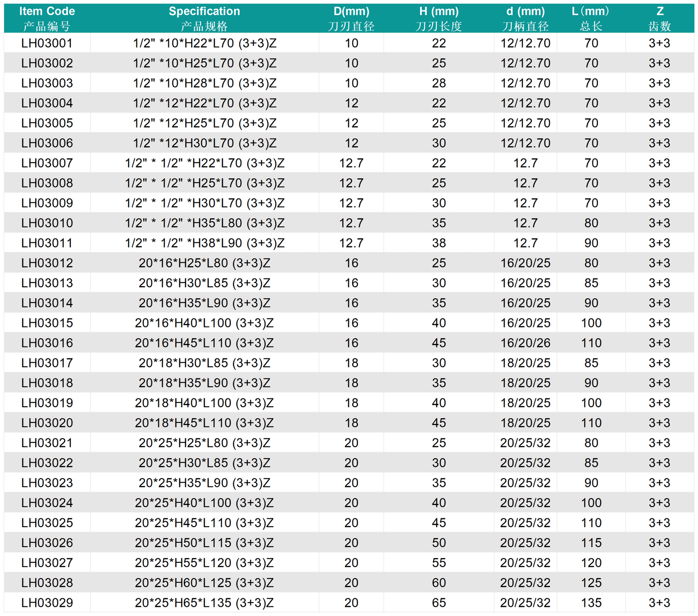This screenshot has height=616, width=698.
Task: Click the 16/20/26 shank diameter cell
Action: pyautogui.click(x=525, y=343)
